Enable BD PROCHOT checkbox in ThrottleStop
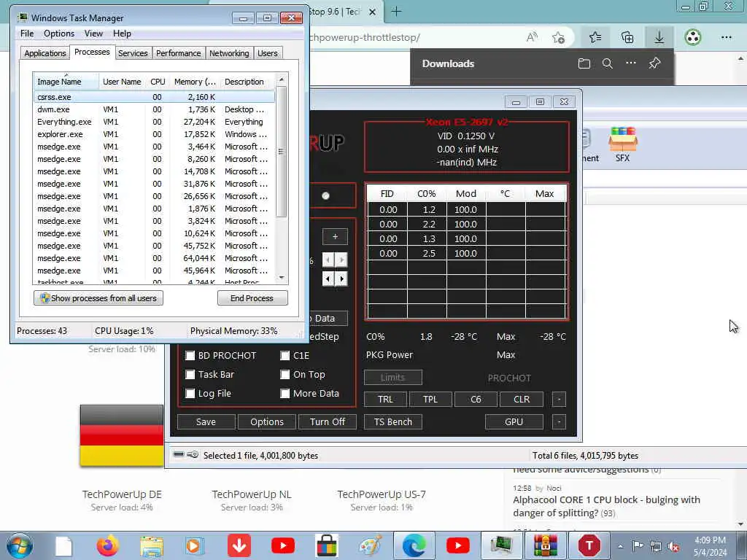This screenshot has height=560, width=747. [x=190, y=356]
